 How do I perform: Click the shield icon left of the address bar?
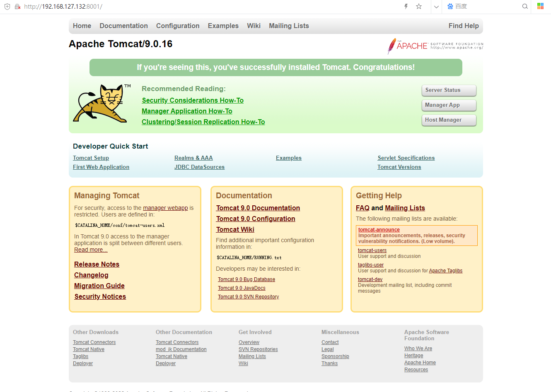click(7, 7)
